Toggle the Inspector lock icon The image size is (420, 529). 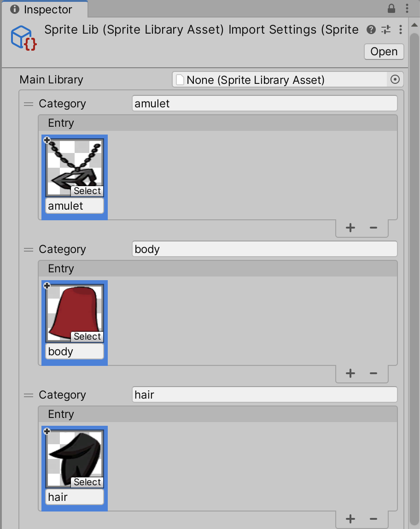391,9
